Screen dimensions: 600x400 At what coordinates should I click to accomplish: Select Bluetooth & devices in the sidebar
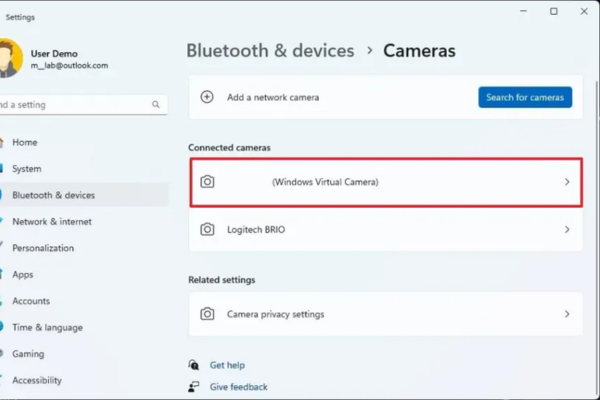coord(53,195)
